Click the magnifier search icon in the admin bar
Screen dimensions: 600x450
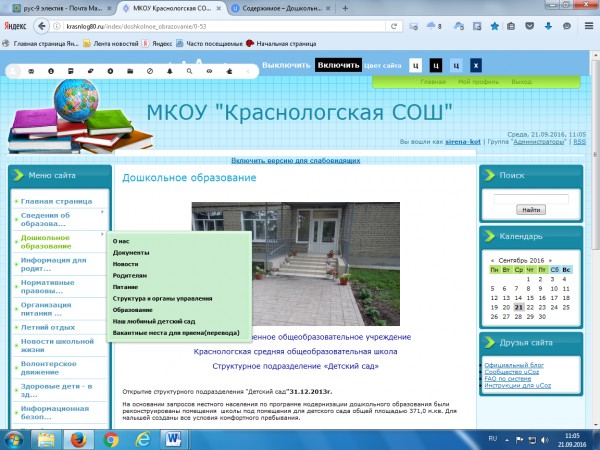[189, 71]
